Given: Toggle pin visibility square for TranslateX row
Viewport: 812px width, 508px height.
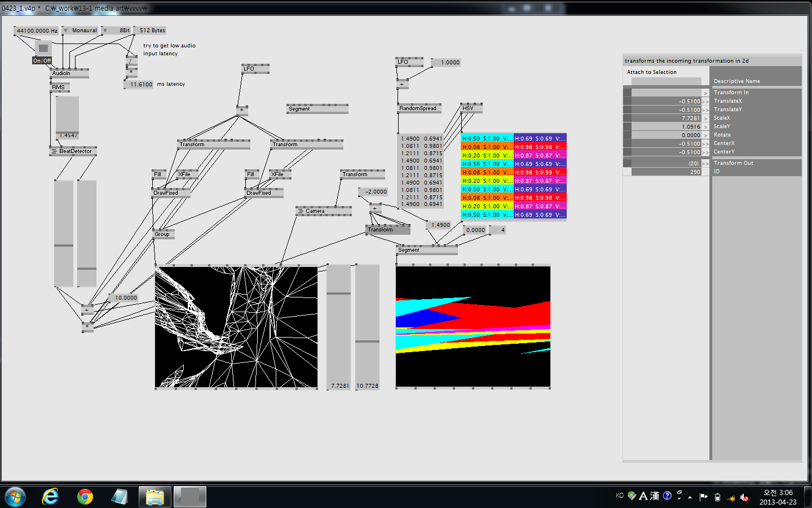Looking at the screenshot, I should [627, 101].
